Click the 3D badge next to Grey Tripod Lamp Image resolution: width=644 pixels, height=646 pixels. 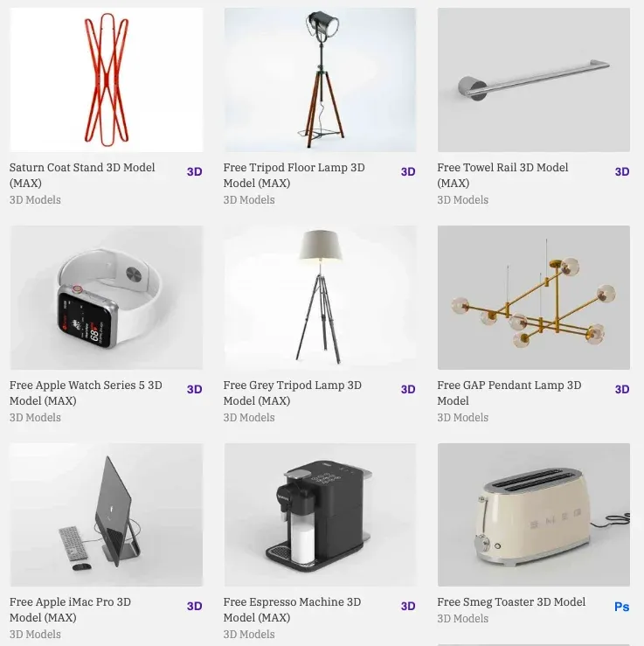(408, 389)
